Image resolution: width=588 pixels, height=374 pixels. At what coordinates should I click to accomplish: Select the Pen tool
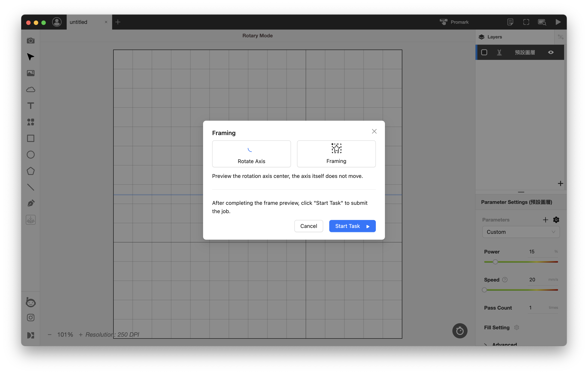click(x=30, y=203)
